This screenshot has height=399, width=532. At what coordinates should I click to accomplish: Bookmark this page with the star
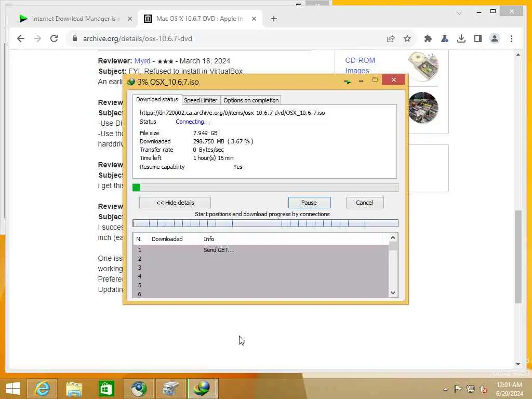(x=407, y=38)
